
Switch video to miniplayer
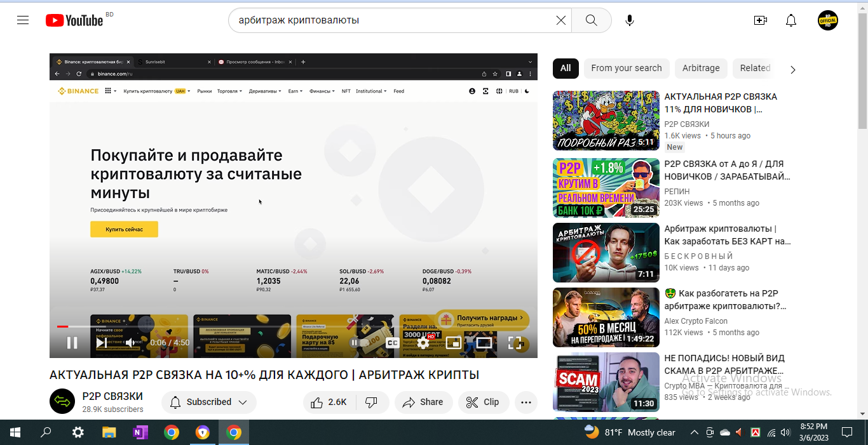[x=454, y=343]
